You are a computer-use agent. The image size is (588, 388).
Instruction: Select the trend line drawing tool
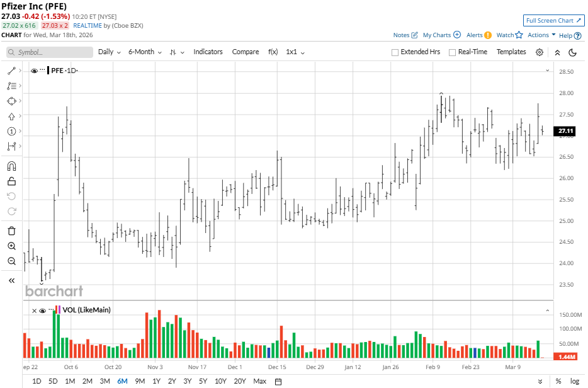pyautogui.click(x=11, y=71)
